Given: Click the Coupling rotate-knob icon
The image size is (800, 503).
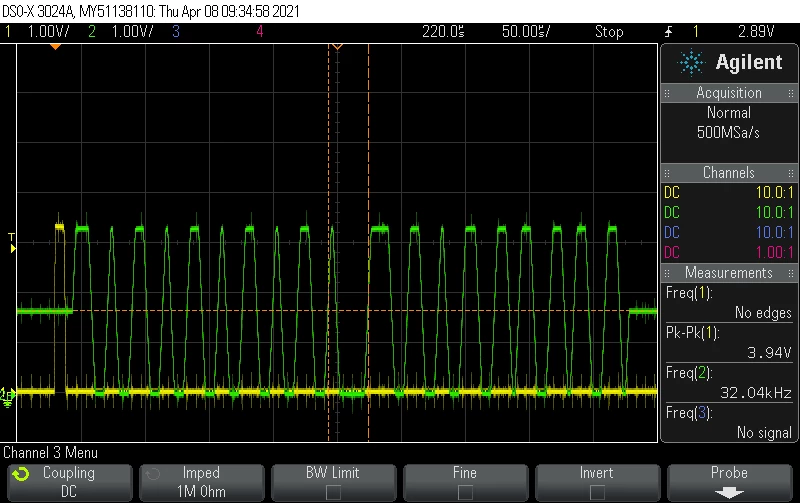Looking at the screenshot, I should 21,474.
